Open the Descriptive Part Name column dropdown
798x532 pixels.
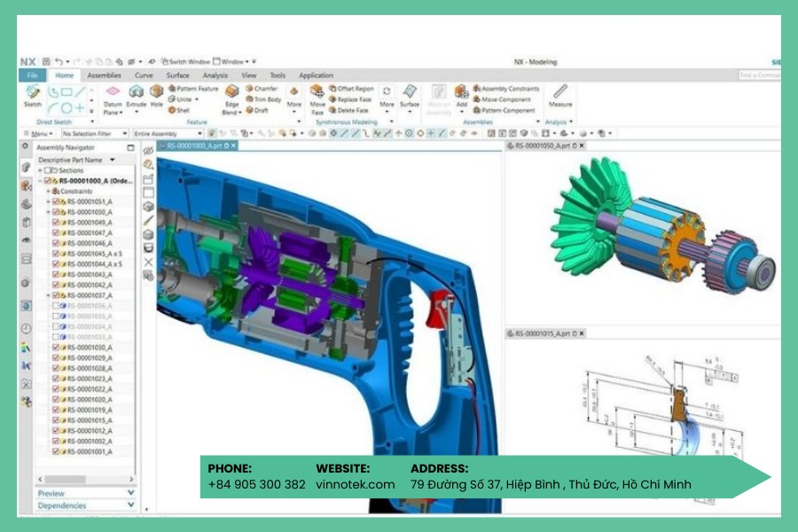pos(112,160)
